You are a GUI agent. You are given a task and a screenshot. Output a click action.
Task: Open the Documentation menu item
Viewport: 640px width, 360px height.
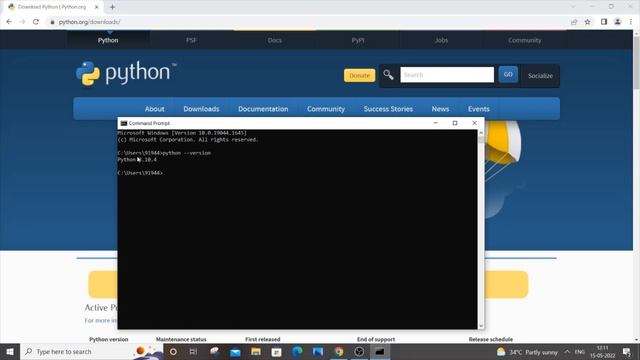[263, 109]
